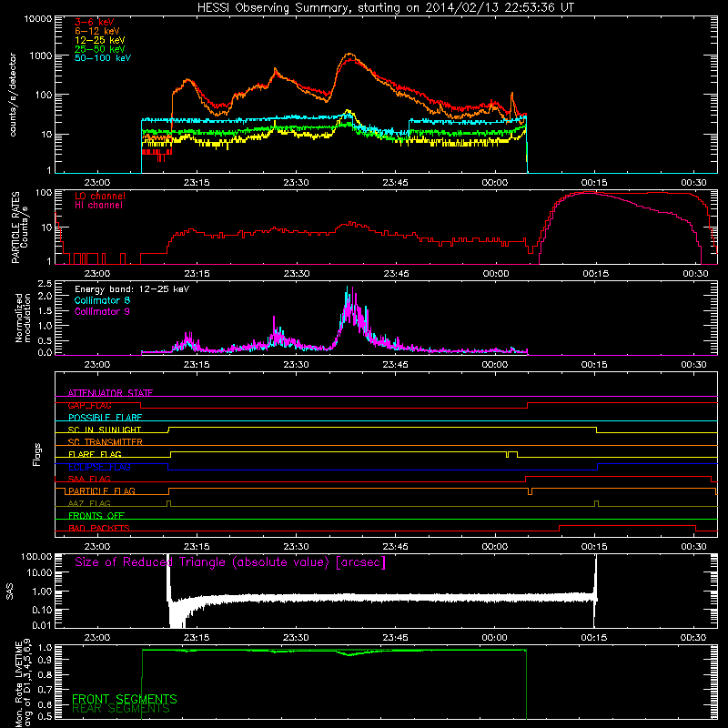Screen dimensions: 728x728
Task: Click 00:30 tick under the SAS plot
Action: (693, 638)
